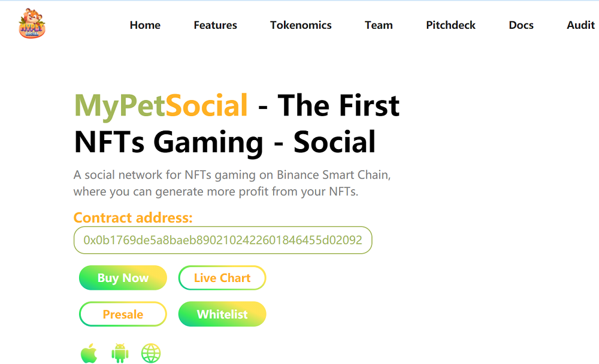Open the Live Chart
This screenshot has width=599, height=364.
coord(222,278)
